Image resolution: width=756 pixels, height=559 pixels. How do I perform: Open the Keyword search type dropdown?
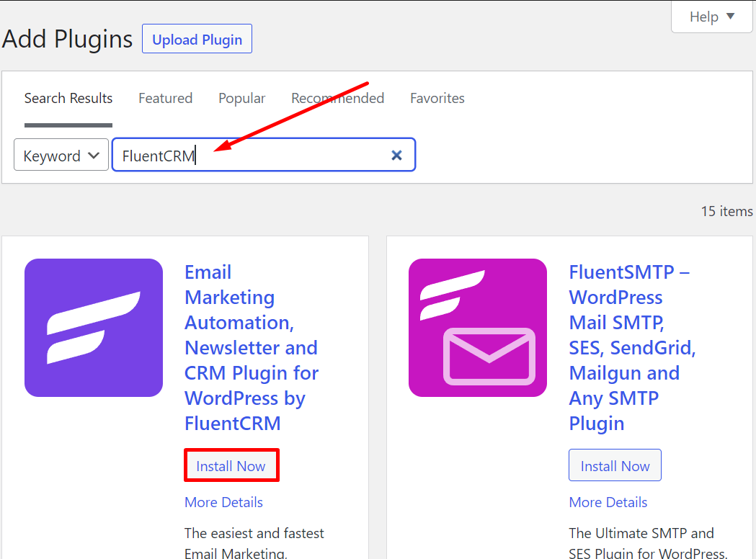point(61,155)
